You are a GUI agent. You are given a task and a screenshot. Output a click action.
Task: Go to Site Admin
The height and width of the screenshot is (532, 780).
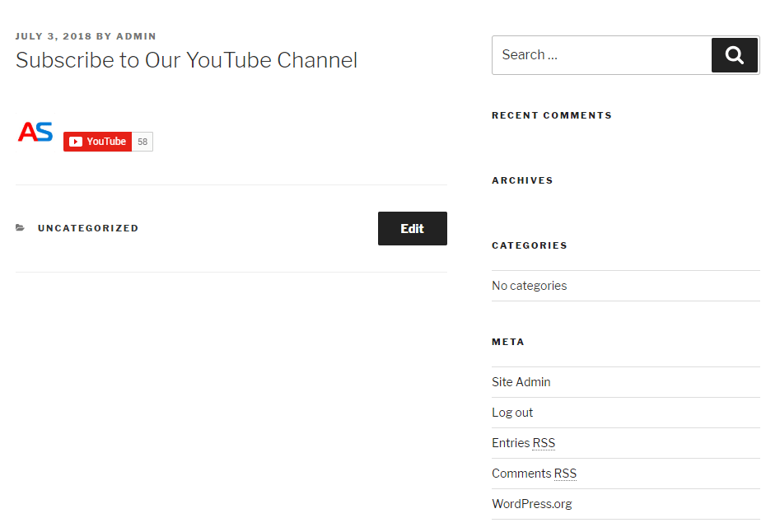[x=521, y=382]
